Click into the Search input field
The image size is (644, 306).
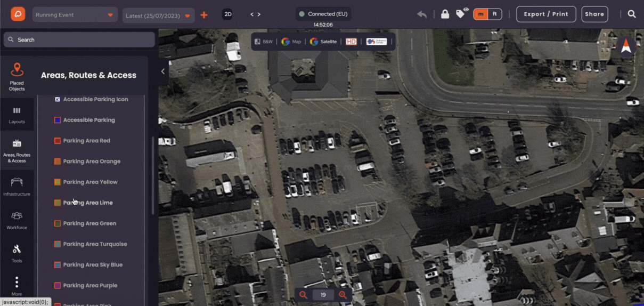click(79, 39)
